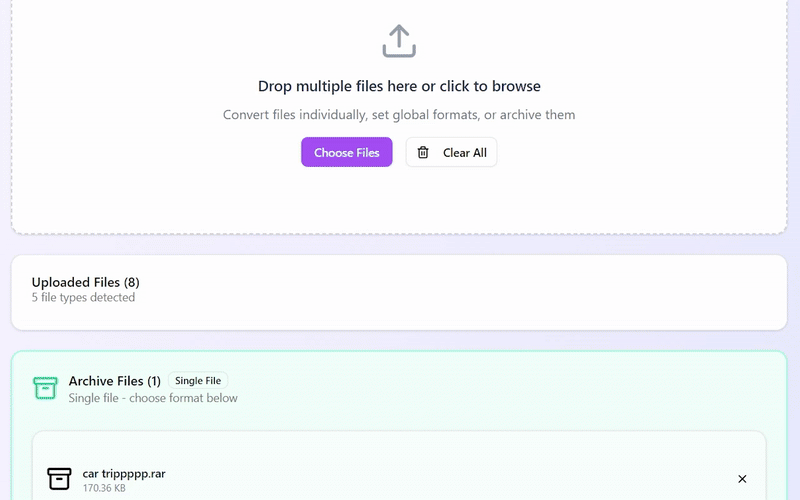Select the car trippppp.rar file name
The width and height of the screenshot is (800, 500).
125,473
